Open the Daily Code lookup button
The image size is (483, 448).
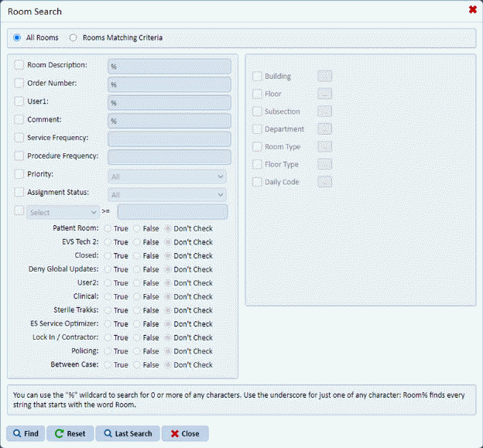(325, 182)
